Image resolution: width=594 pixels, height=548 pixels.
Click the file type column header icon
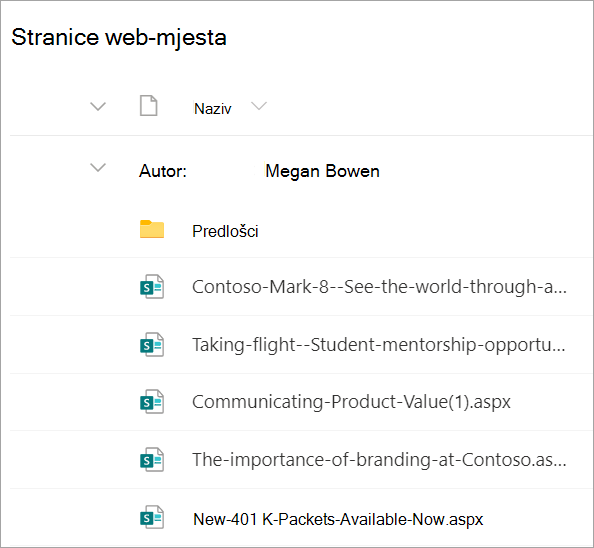tap(148, 106)
